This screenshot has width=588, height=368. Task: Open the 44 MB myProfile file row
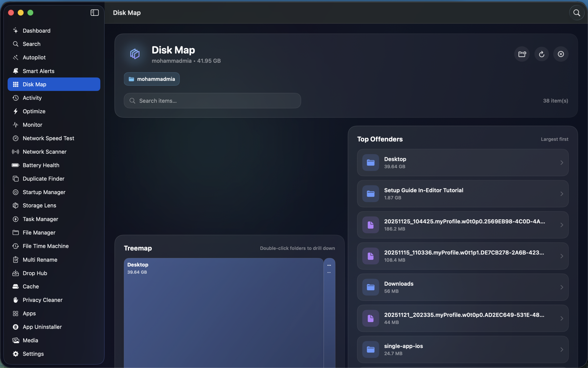[x=463, y=318]
